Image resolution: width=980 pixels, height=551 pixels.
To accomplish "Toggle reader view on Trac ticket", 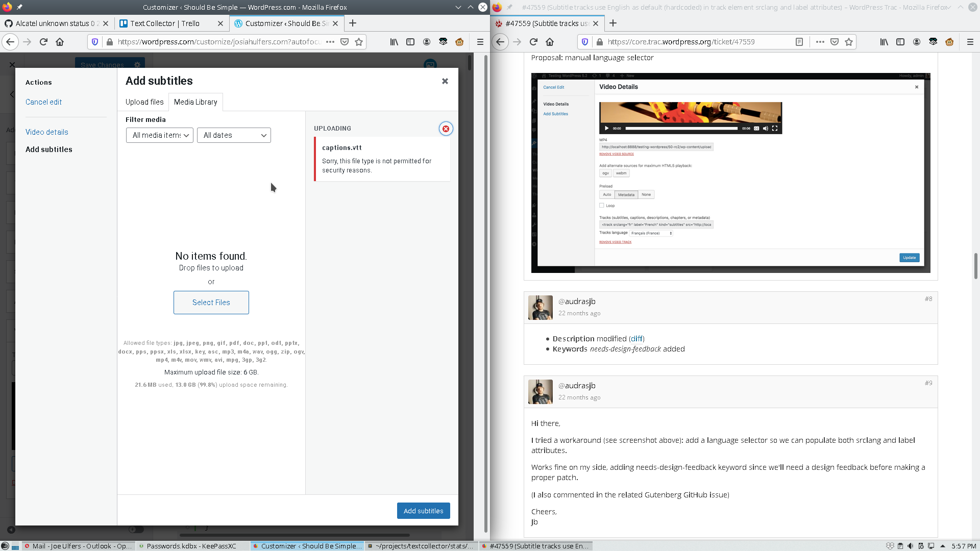I will 799,42.
